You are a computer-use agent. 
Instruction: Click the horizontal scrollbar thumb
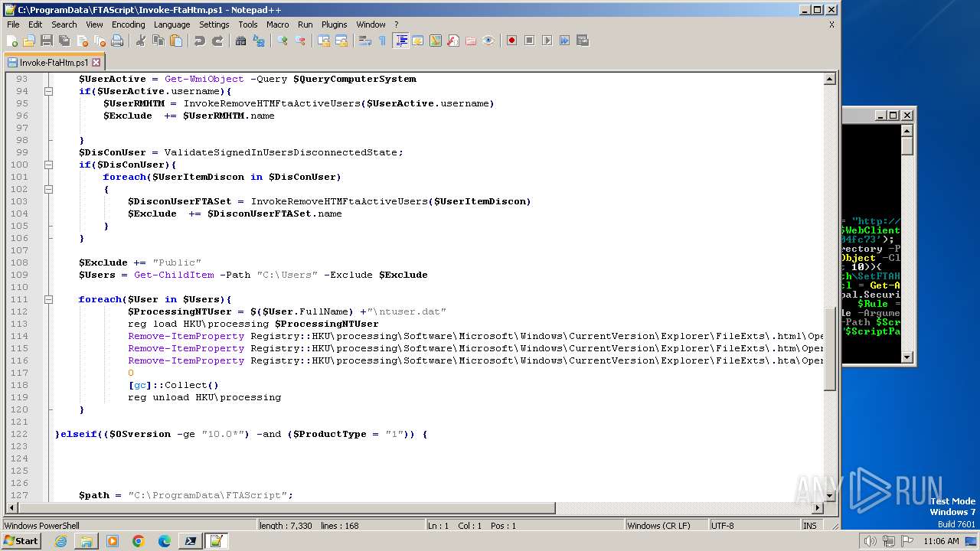click(x=286, y=507)
